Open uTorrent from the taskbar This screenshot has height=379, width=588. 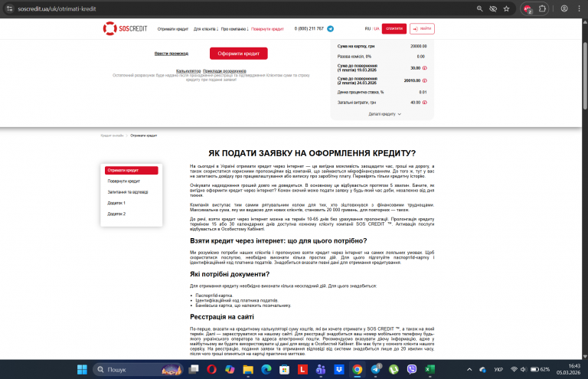(x=394, y=370)
